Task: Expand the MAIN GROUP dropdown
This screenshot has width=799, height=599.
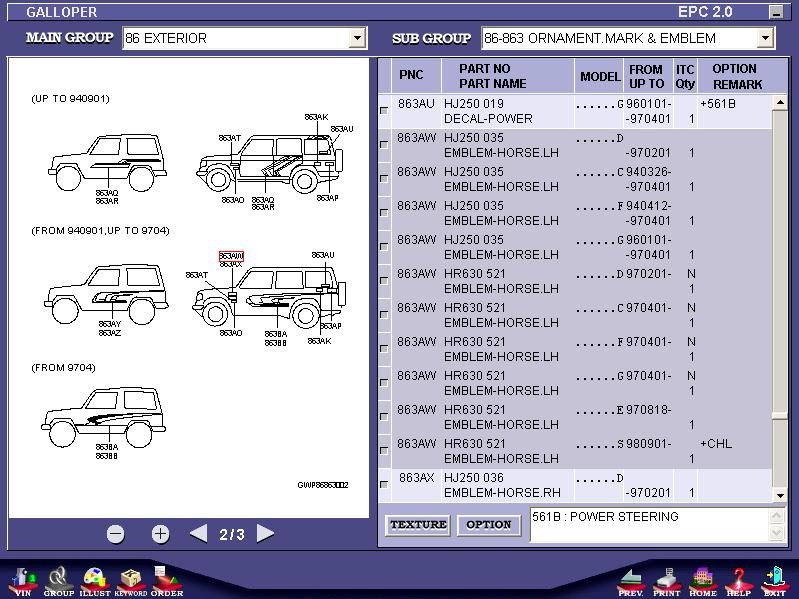Action: click(357, 38)
